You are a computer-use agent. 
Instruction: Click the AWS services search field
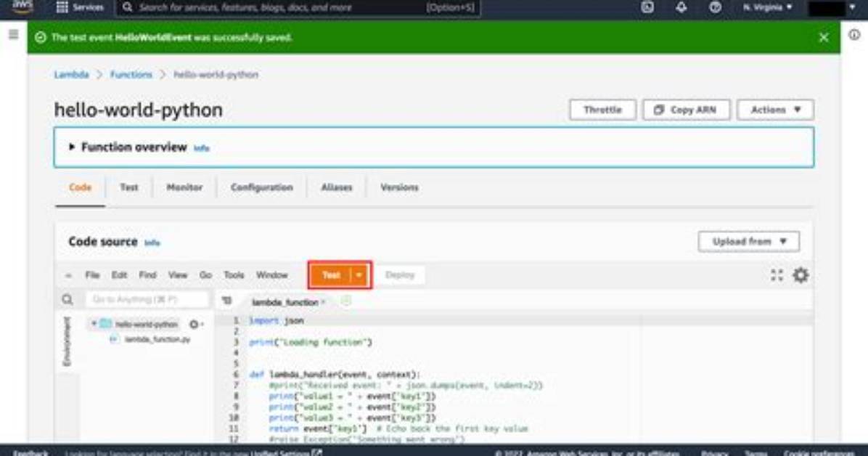tap(298, 8)
